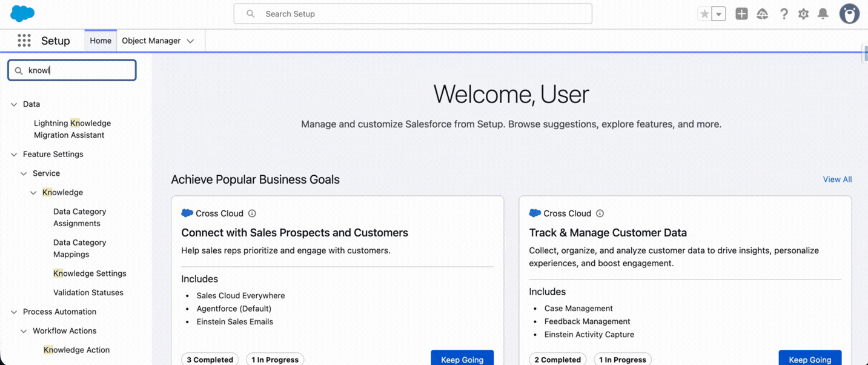Focus the Quick Find box containing "knowl"
The width and height of the screenshot is (868, 365).
[x=72, y=70]
